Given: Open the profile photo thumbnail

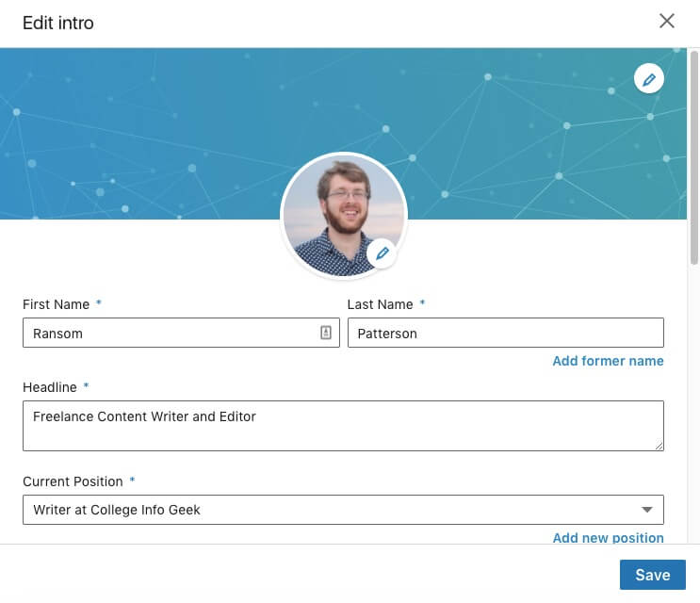Looking at the screenshot, I should (343, 217).
